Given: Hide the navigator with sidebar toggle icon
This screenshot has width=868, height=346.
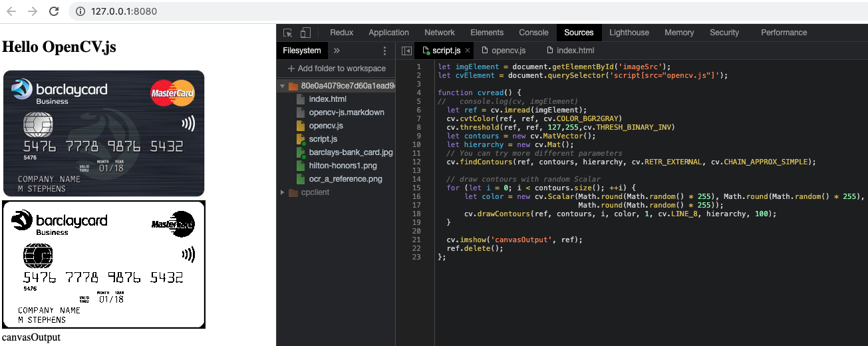Looking at the screenshot, I should pyautogui.click(x=406, y=51).
